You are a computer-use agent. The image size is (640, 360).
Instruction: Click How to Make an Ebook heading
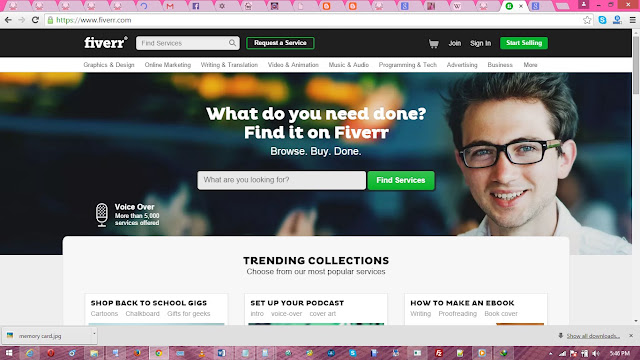[462, 303]
